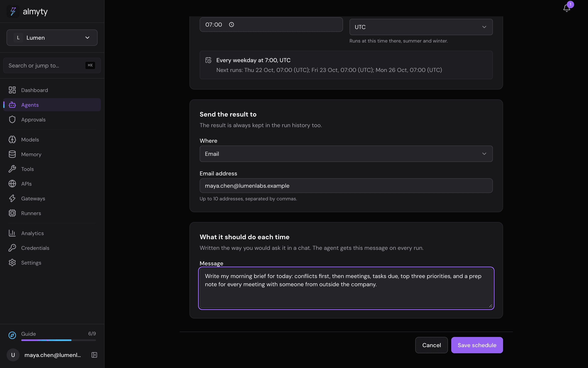Image resolution: width=588 pixels, height=368 pixels.
Task: Open Credentials label in the sidebar
Action: pyautogui.click(x=35, y=248)
